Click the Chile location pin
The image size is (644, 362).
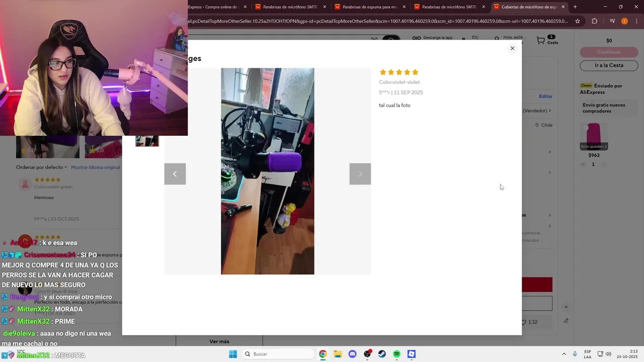coord(537,125)
